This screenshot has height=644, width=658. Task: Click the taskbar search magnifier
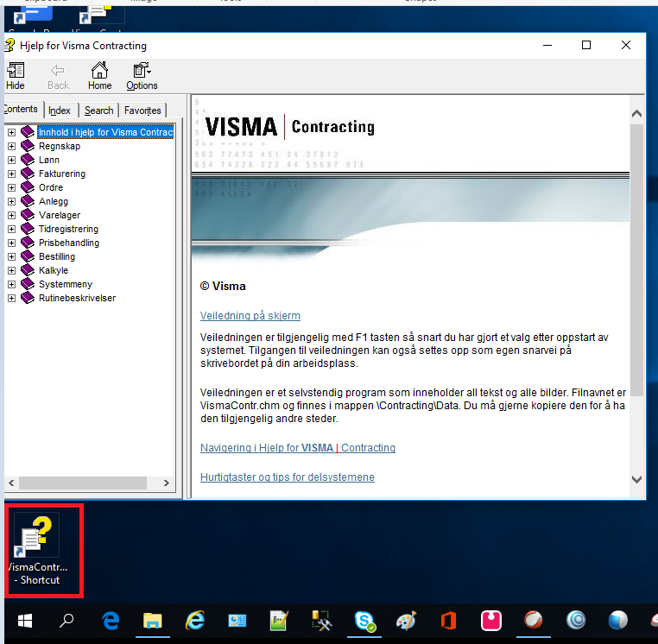tap(66, 621)
